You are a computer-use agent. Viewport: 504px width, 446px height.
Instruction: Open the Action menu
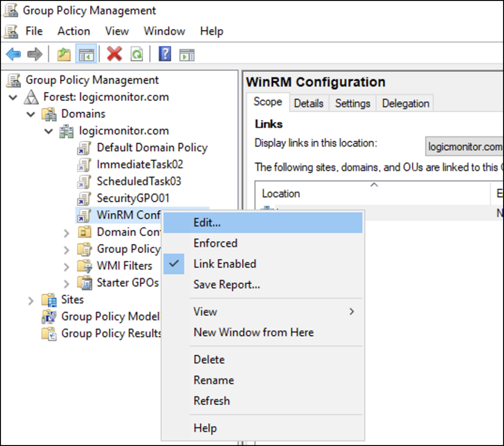(x=73, y=31)
